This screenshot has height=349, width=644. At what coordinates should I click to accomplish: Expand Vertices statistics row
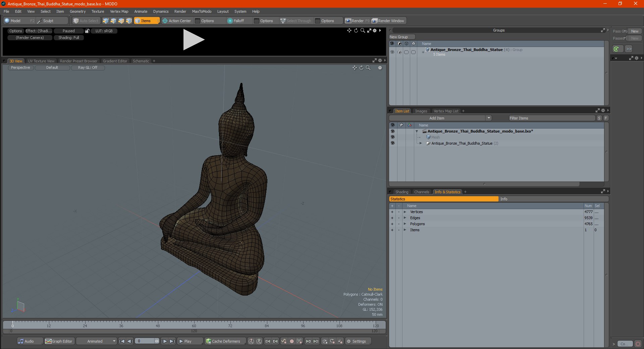pos(405,212)
